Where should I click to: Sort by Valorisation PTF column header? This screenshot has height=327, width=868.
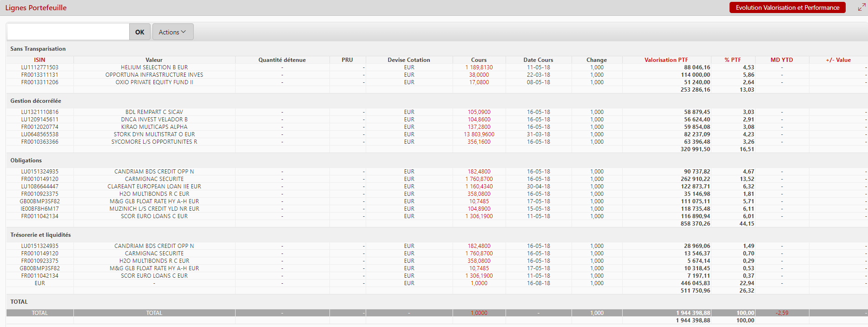666,60
